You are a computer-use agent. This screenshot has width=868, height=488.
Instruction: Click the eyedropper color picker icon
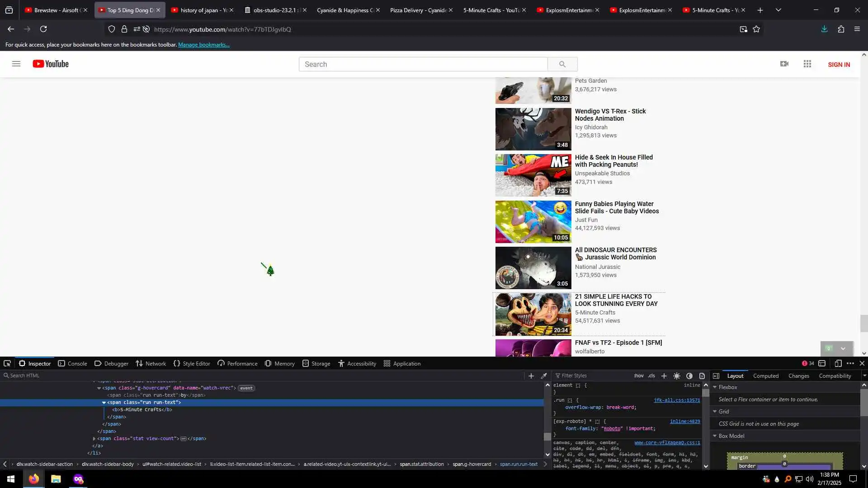click(544, 375)
